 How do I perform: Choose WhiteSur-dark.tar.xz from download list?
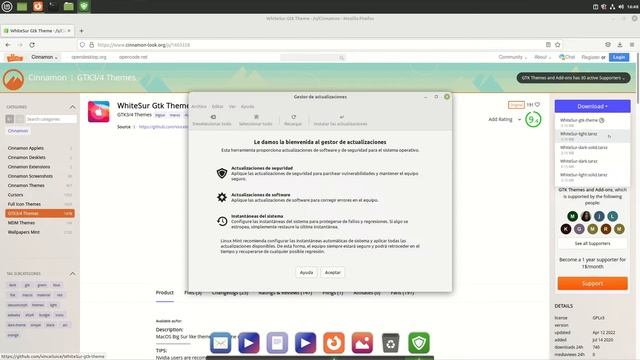(x=592, y=163)
